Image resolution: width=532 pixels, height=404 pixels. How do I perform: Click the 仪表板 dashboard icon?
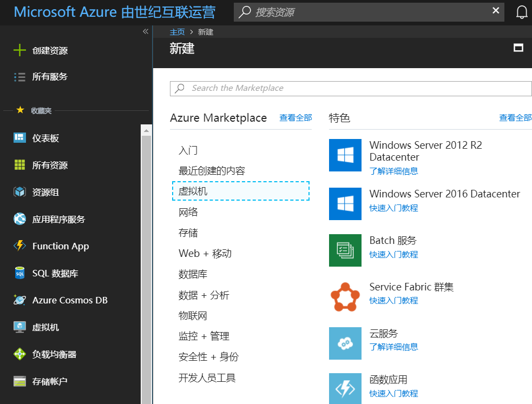tap(19, 137)
